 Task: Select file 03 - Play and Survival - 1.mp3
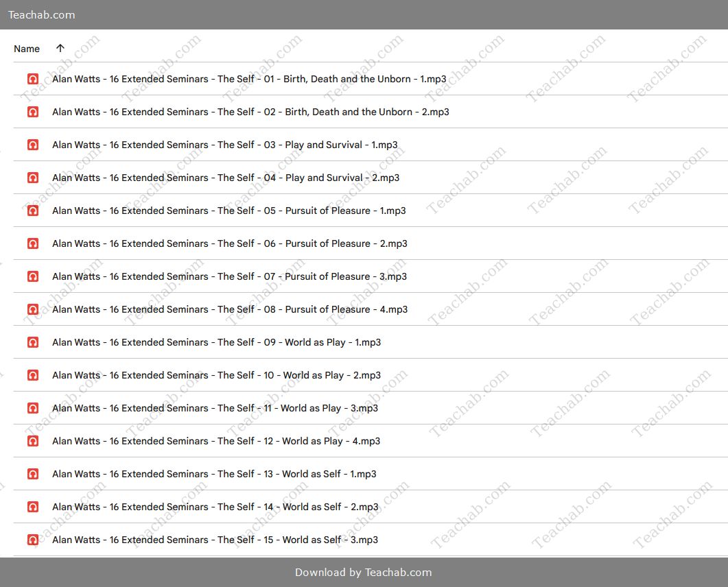(225, 145)
